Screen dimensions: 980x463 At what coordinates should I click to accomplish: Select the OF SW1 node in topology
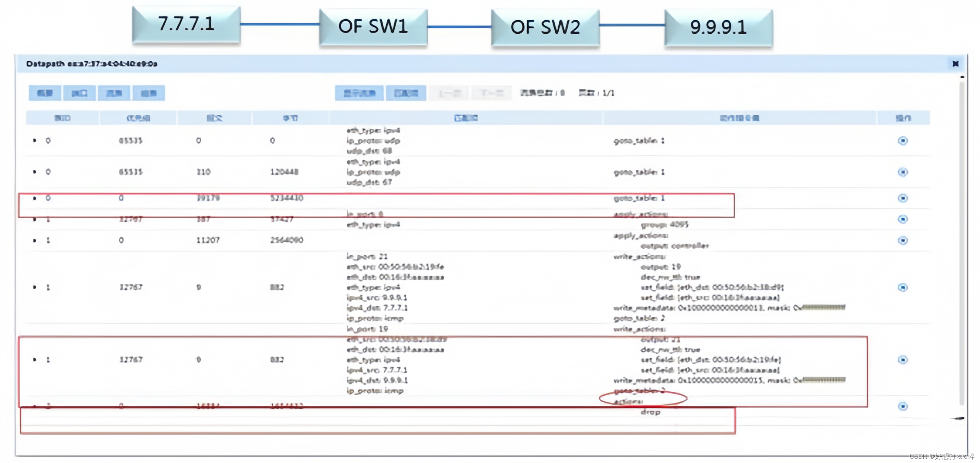click(x=373, y=27)
